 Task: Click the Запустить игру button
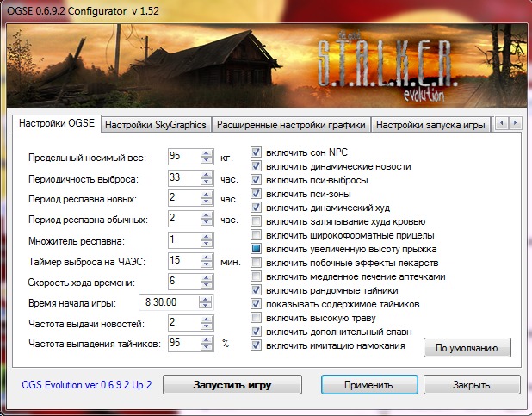(232, 385)
